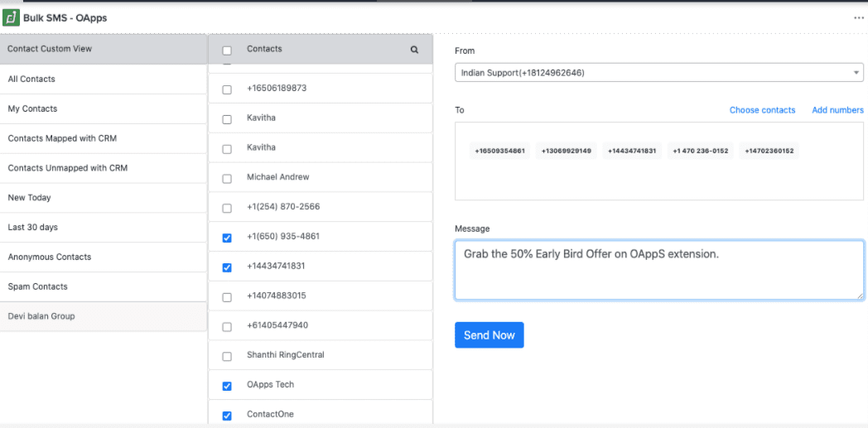Screen dimensions: 868x428
Task: Click inside the Message text area
Action: tap(658, 270)
